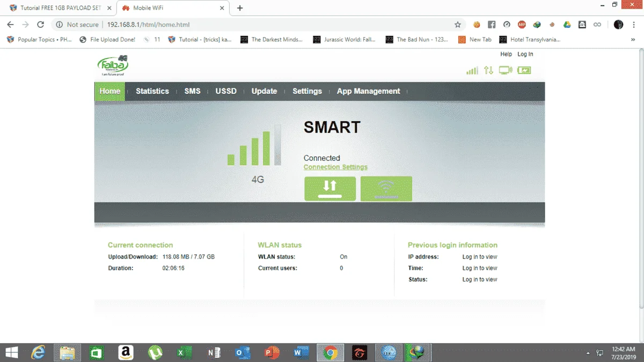Viewport: 644px width, 362px height.
Task: Open the Jurassic World: Fall bookmark
Action: click(345, 39)
